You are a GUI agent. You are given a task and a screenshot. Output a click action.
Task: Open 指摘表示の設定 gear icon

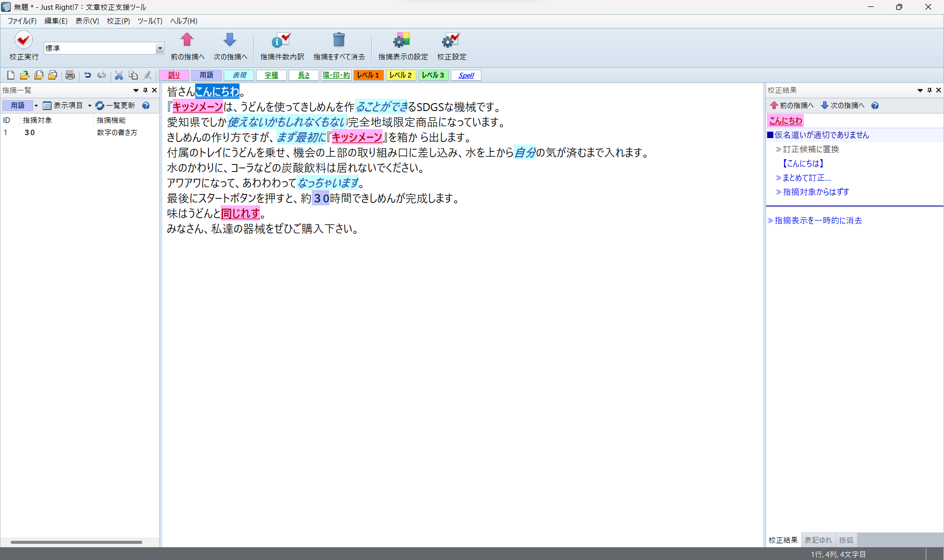402,40
